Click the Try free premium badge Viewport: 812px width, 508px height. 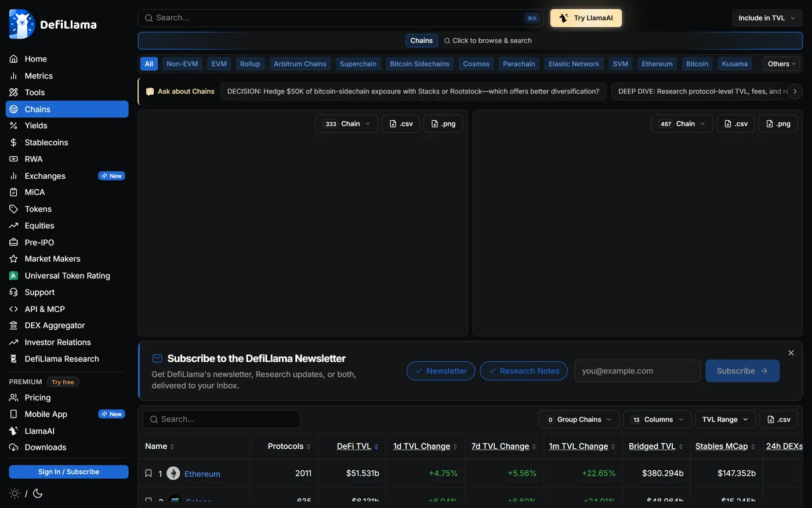click(63, 382)
